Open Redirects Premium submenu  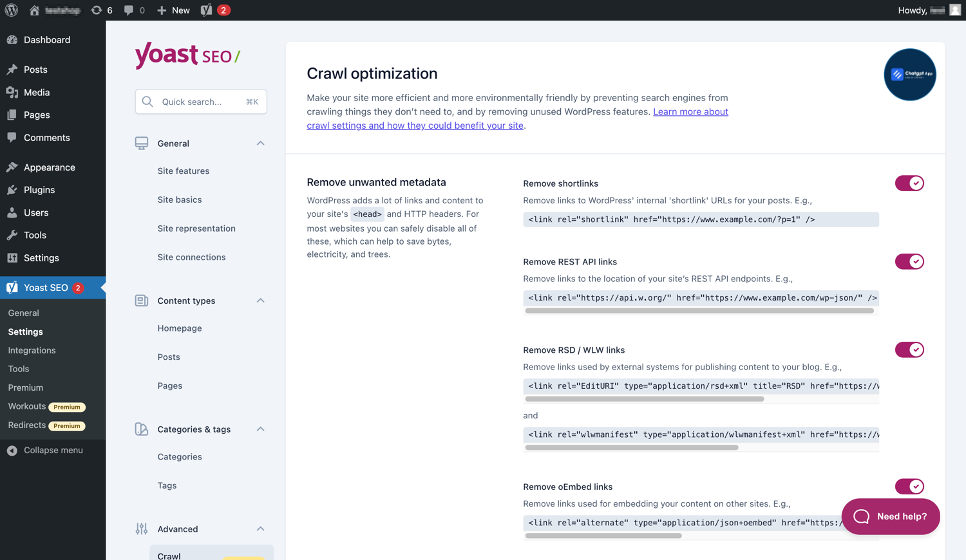[47, 425]
